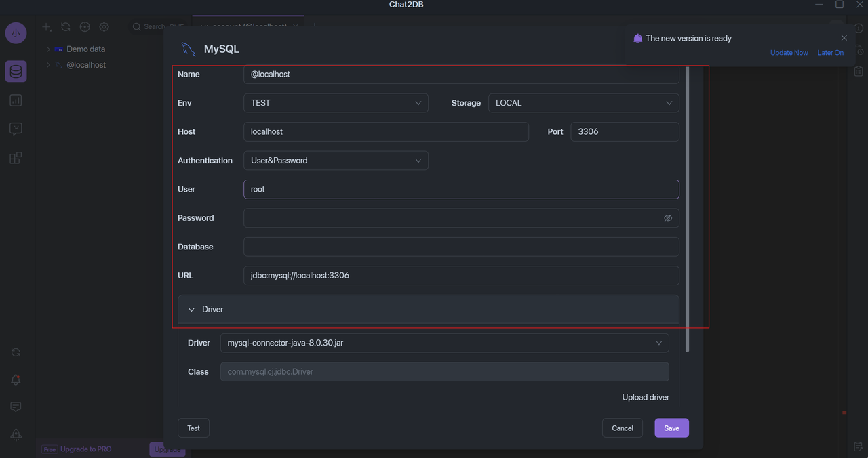Click the plus add-connection icon

pos(46,27)
